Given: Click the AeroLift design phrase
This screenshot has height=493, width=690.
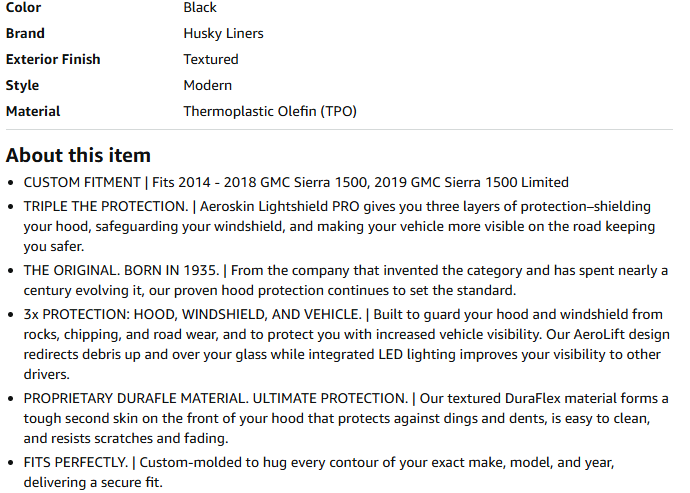Looking at the screenshot, I should (621, 335).
